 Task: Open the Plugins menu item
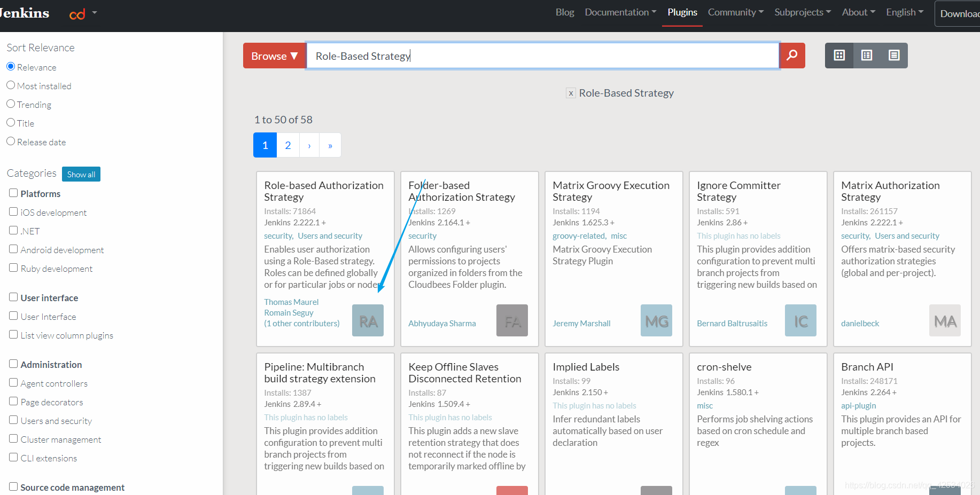pyautogui.click(x=682, y=12)
